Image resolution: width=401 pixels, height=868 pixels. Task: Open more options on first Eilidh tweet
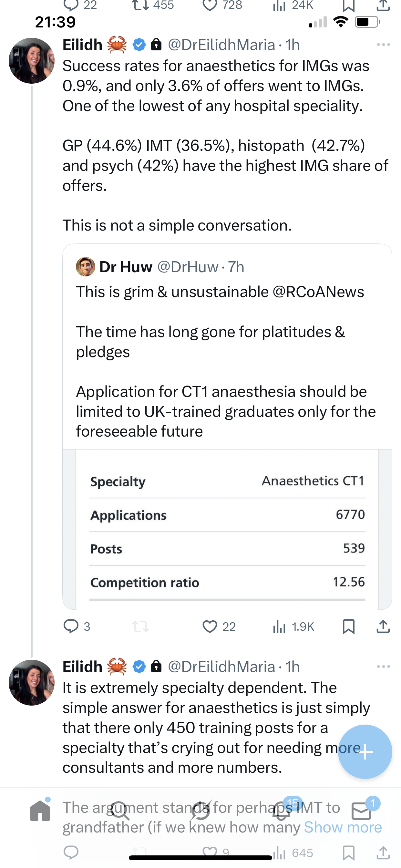pyautogui.click(x=383, y=45)
